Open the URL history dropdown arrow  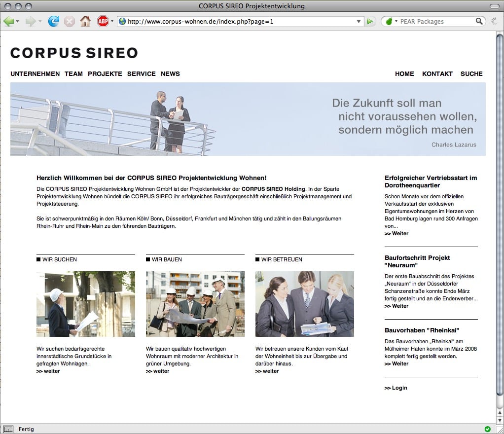359,22
